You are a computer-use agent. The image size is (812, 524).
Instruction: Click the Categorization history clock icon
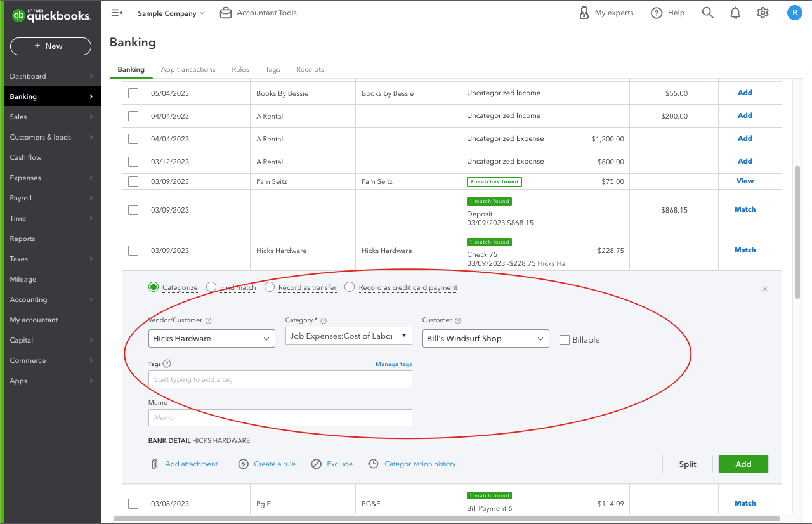pos(374,464)
